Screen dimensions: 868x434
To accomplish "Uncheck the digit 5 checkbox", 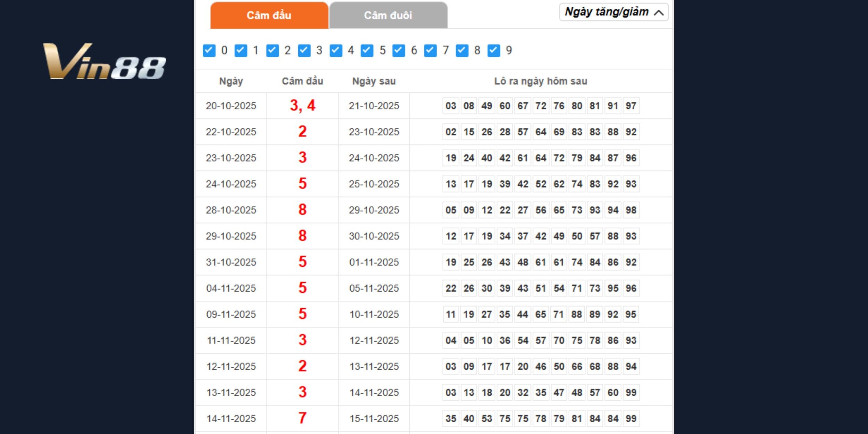I will [367, 51].
